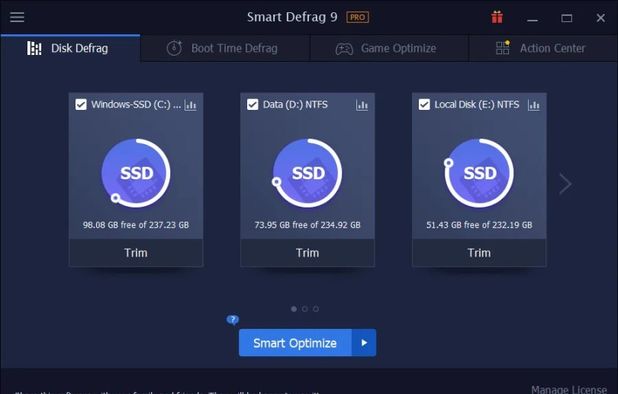This screenshot has width=618, height=394.
Task: Open disk map chart for Local Disk (E:)
Action: tap(534, 105)
